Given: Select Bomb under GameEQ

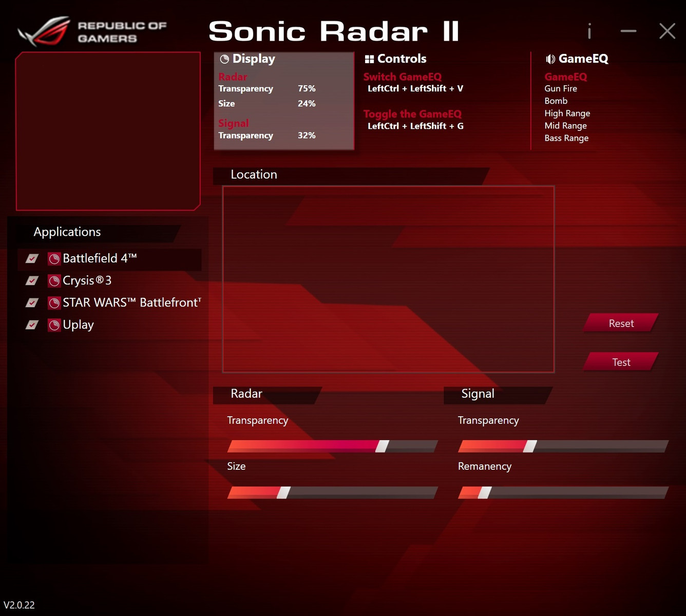Looking at the screenshot, I should 556,101.
